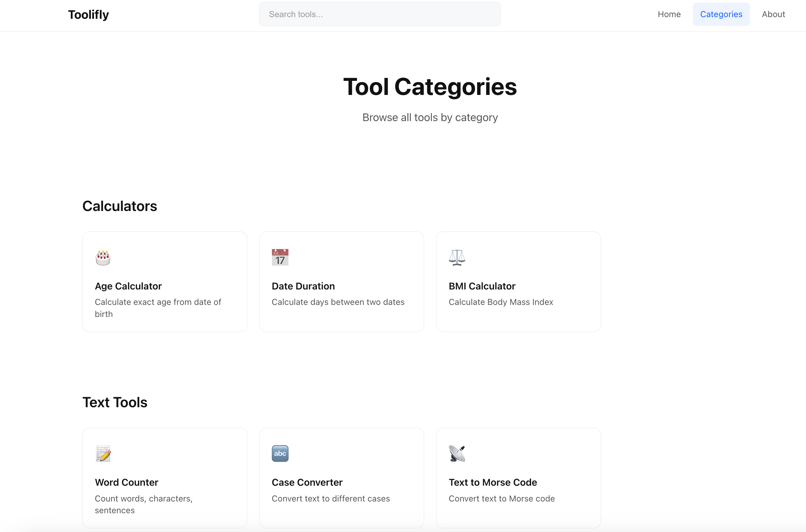Click the Text Tools section heading
The image size is (806, 532).
[x=115, y=403]
